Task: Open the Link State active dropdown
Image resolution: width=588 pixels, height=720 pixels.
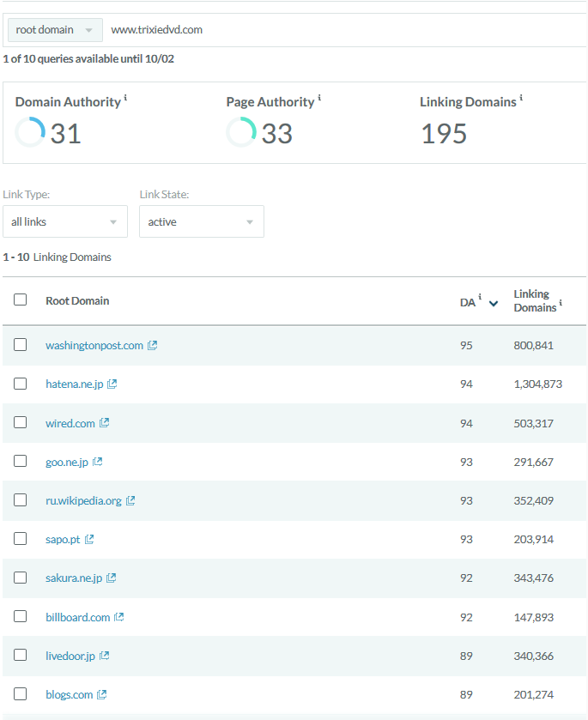Action: 202,221
